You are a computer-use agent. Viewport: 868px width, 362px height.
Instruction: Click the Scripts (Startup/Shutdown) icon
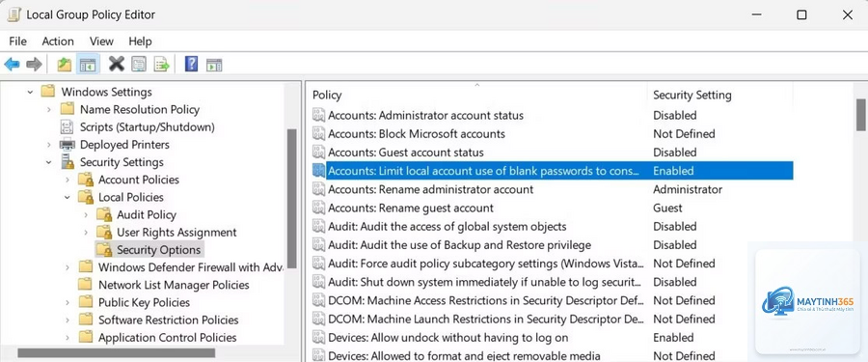point(67,127)
